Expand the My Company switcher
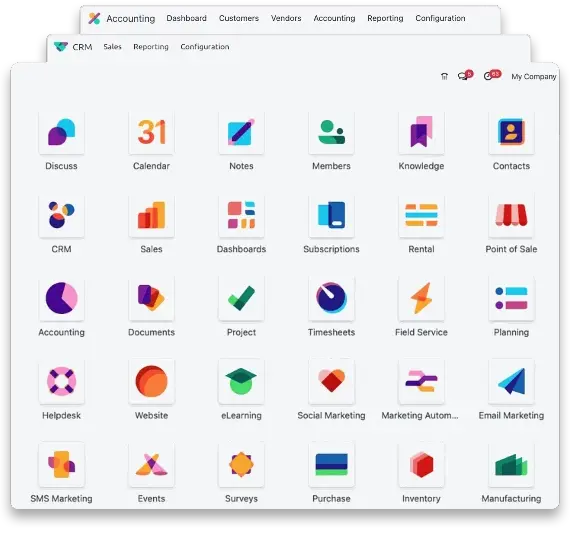 click(x=534, y=76)
